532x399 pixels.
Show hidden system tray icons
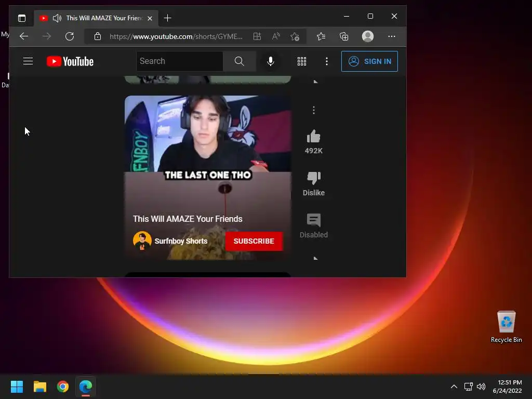pyautogui.click(x=454, y=387)
